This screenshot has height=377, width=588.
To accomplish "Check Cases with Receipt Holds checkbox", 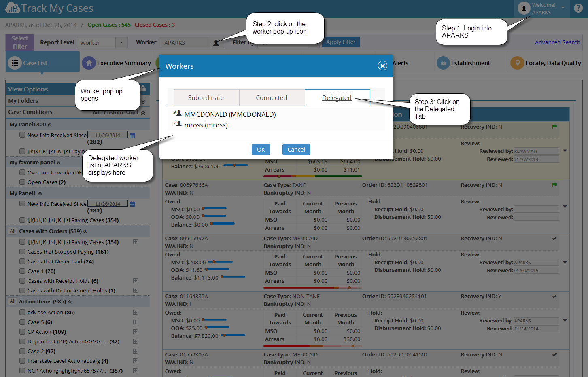I will pyautogui.click(x=22, y=281).
